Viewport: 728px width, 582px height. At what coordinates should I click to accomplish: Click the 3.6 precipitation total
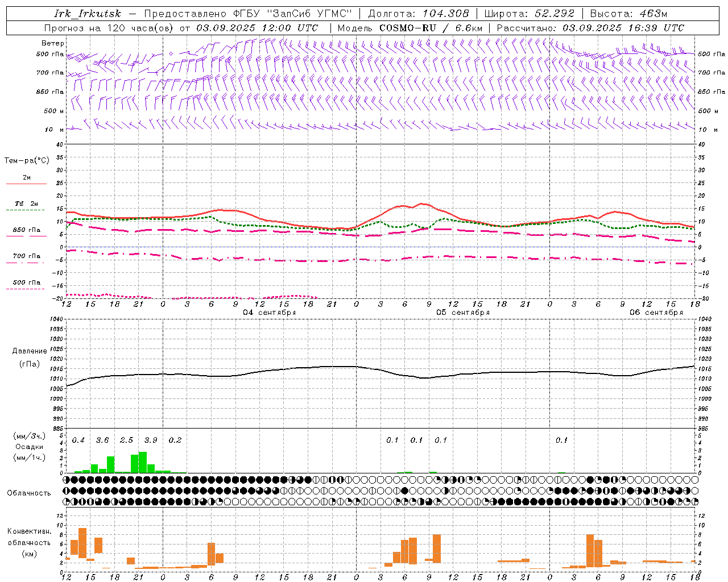[102, 440]
